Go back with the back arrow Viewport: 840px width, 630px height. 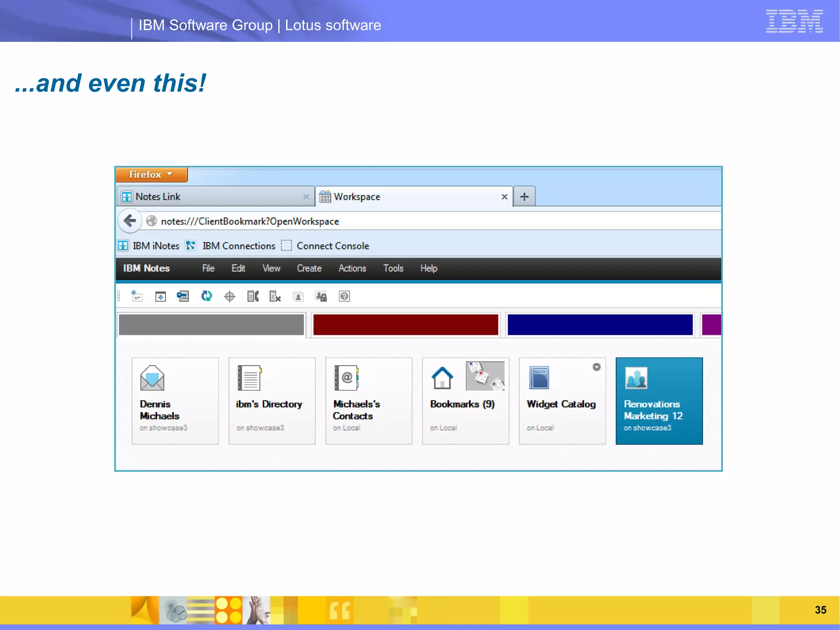(x=130, y=221)
